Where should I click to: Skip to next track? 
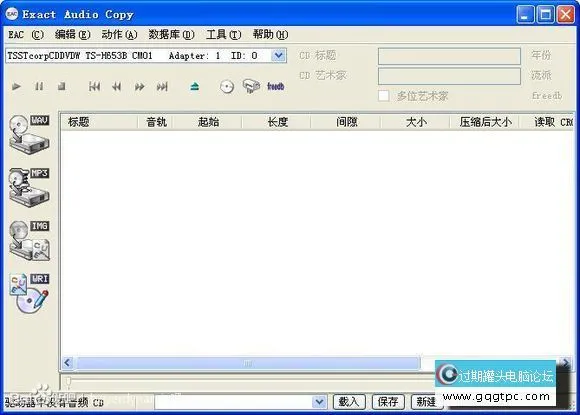click(x=162, y=87)
